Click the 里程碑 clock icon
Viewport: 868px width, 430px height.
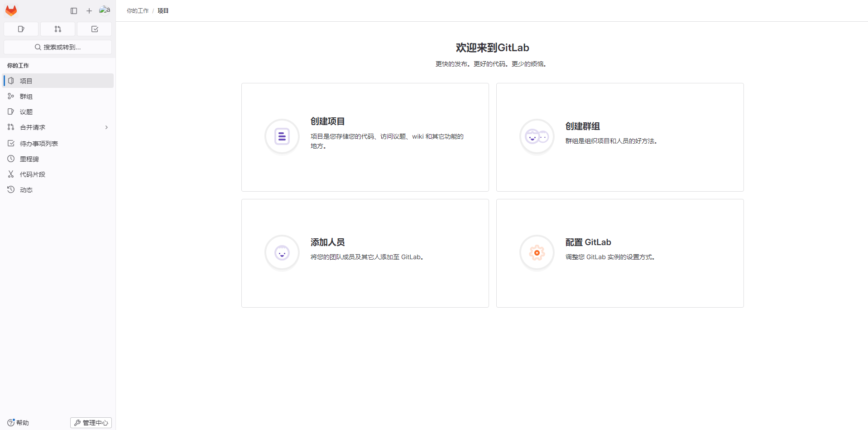[x=11, y=159]
